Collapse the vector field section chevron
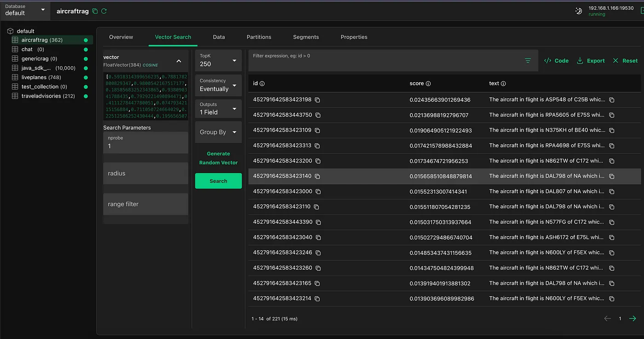Viewport: 644px width, 339px height. [x=179, y=61]
